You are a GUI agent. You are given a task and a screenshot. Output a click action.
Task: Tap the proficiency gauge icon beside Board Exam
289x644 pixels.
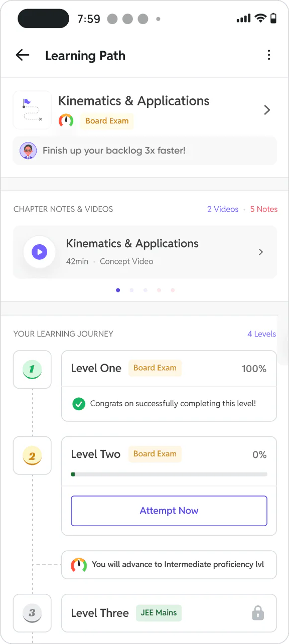pos(66,121)
